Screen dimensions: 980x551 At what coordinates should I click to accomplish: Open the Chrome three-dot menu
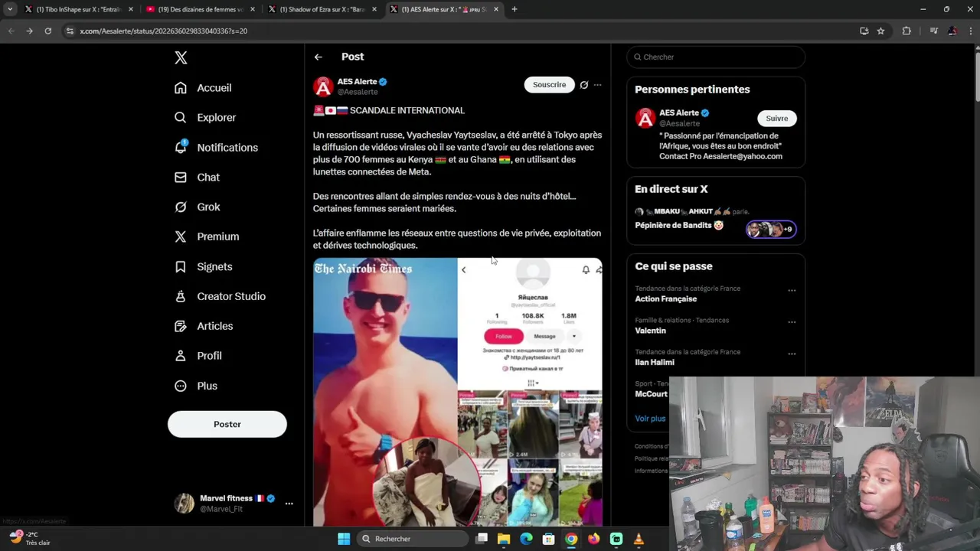[970, 31]
